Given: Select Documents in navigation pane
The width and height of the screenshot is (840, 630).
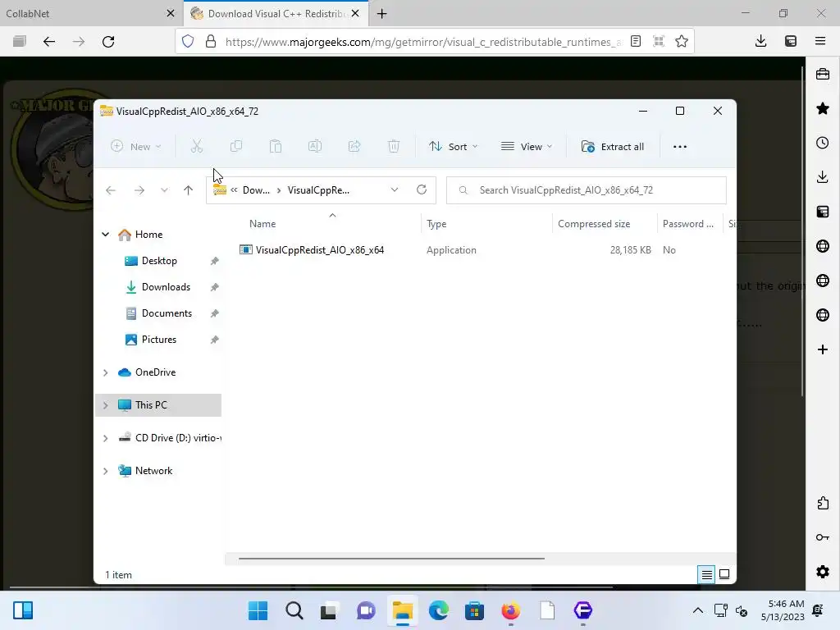Looking at the screenshot, I should [x=167, y=313].
